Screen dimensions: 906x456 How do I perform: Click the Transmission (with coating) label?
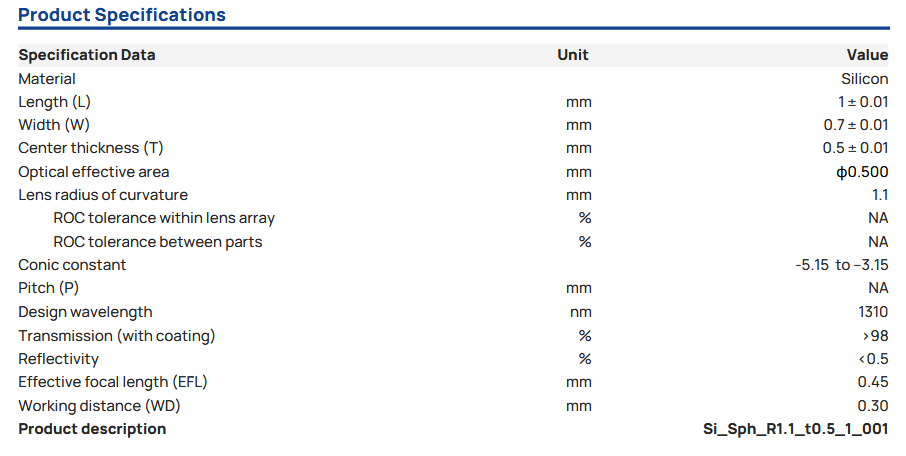click(x=117, y=335)
